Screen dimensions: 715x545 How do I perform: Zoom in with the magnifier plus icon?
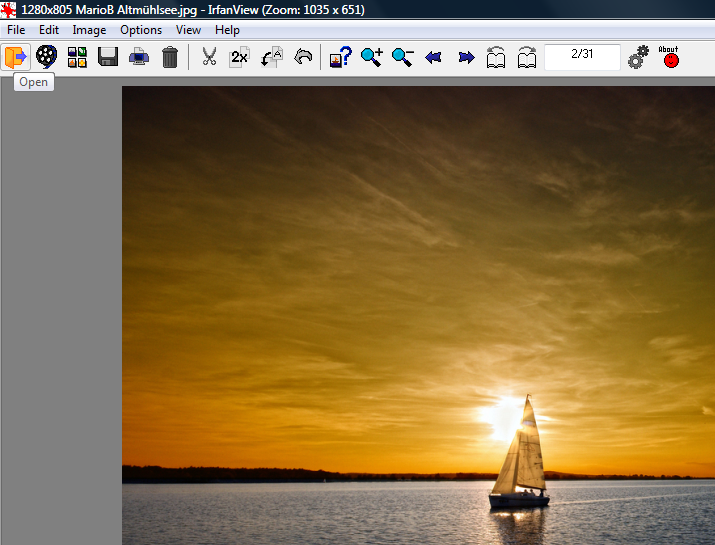(x=372, y=57)
